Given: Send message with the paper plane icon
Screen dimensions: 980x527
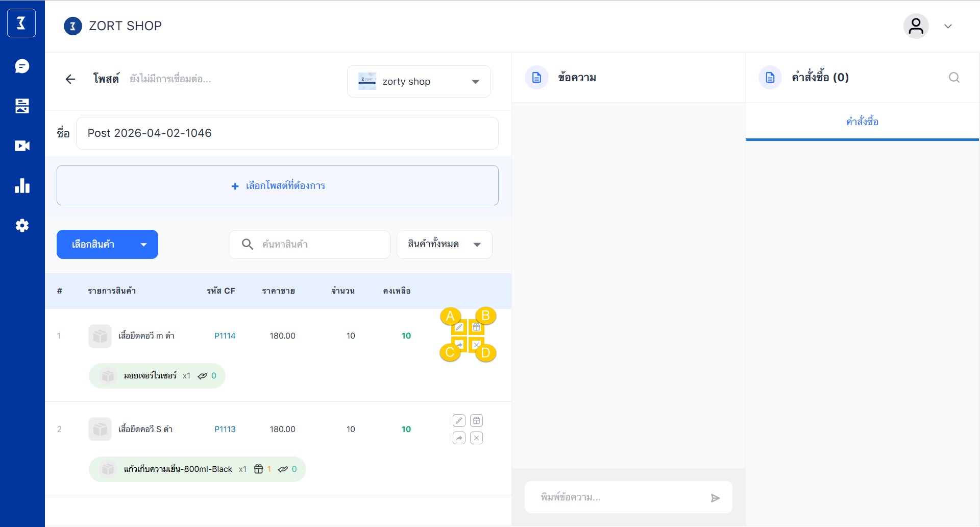Looking at the screenshot, I should [x=715, y=498].
